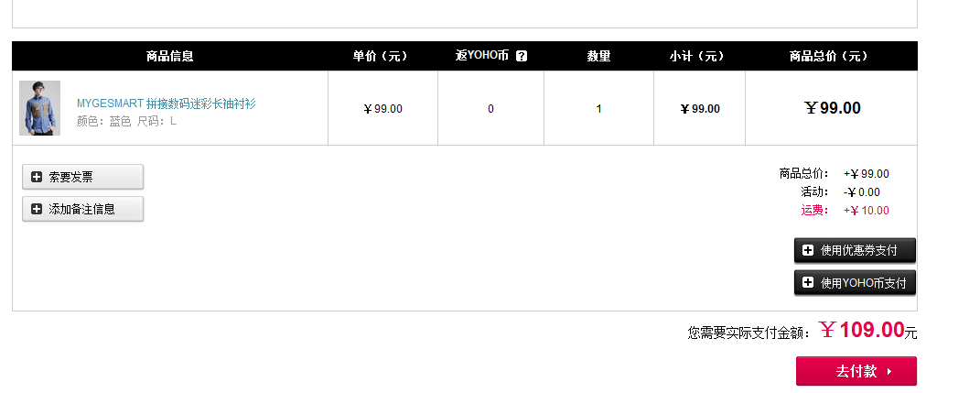Screen dimensions: 980x393
Task: Click plus icon beside 添加备注信息
Action: (37, 209)
